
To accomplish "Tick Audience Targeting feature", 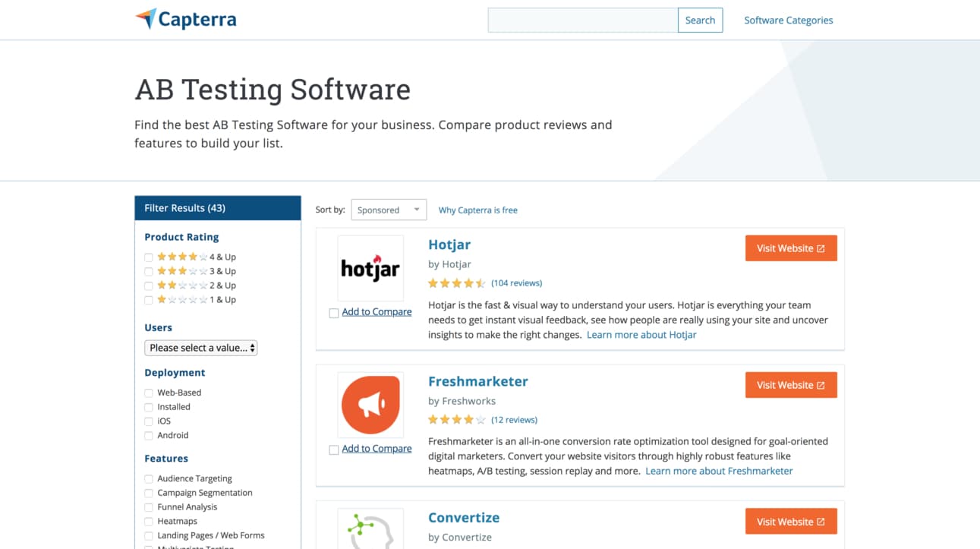I will (x=149, y=479).
